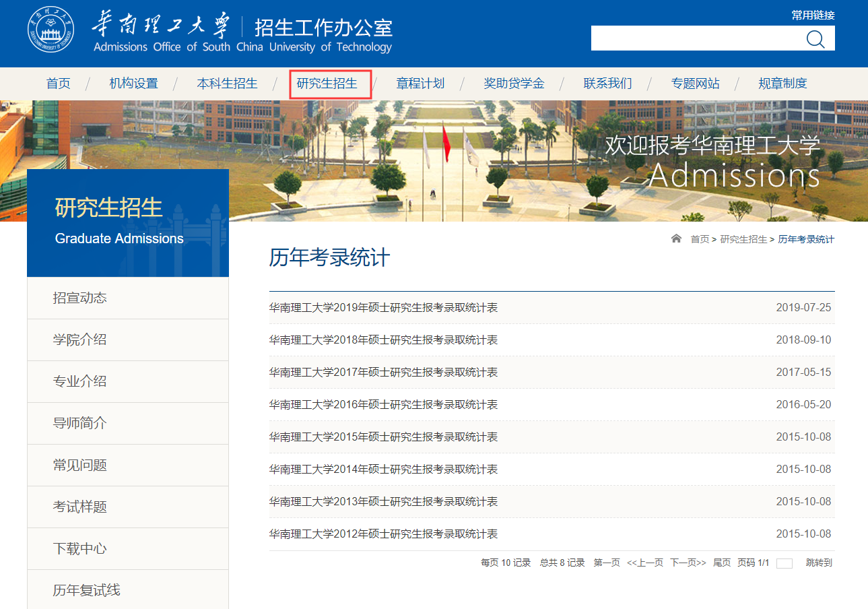
Task: Open 历年复试线 in the sidebar
Action: pyautogui.click(x=128, y=590)
